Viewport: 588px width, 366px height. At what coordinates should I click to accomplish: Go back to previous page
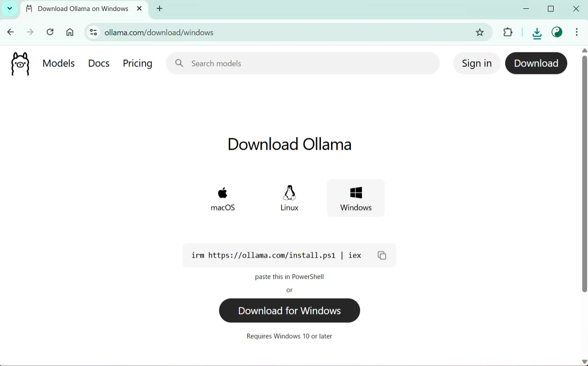(x=11, y=32)
